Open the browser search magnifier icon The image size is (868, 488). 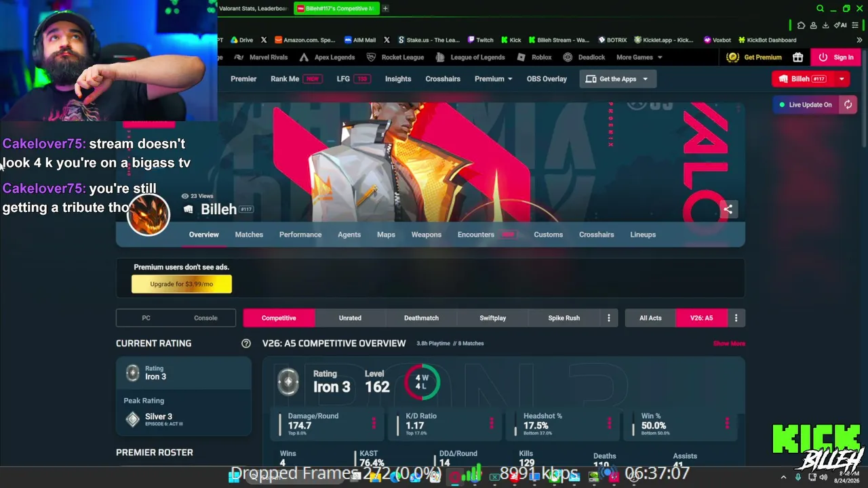tap(820, 9)
